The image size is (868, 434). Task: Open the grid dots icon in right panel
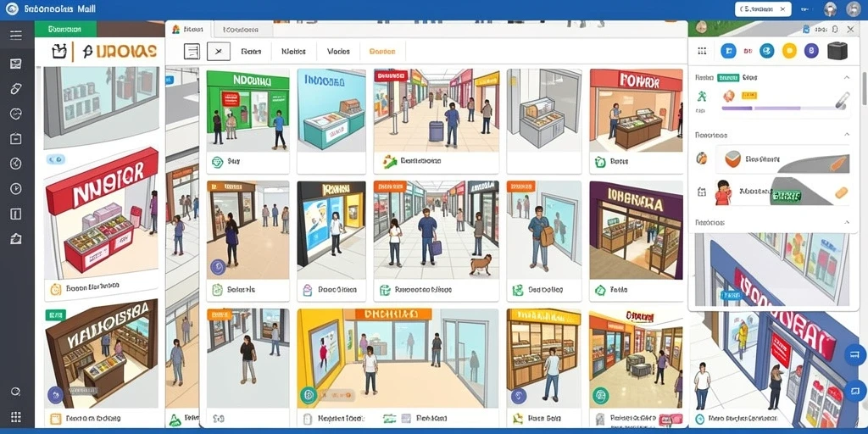pos(702,51)
